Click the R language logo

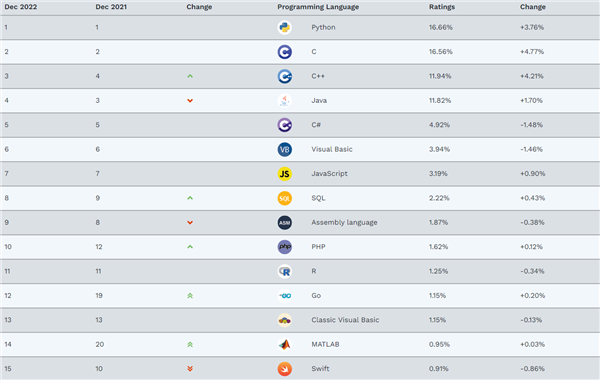coord(284,271)
